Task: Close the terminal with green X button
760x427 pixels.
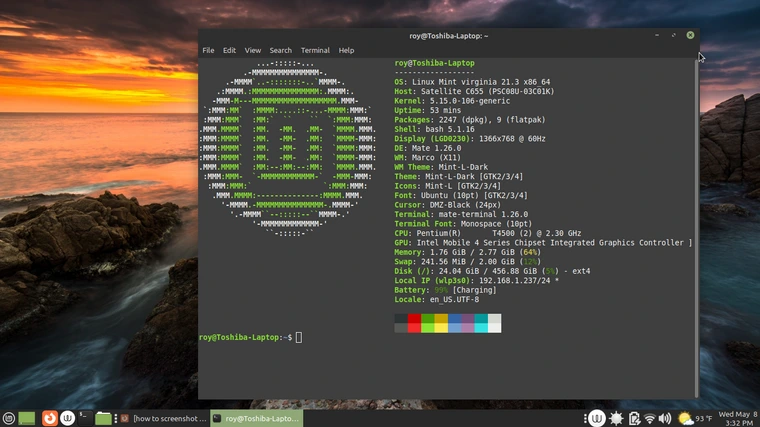Action: coord(690,35)
